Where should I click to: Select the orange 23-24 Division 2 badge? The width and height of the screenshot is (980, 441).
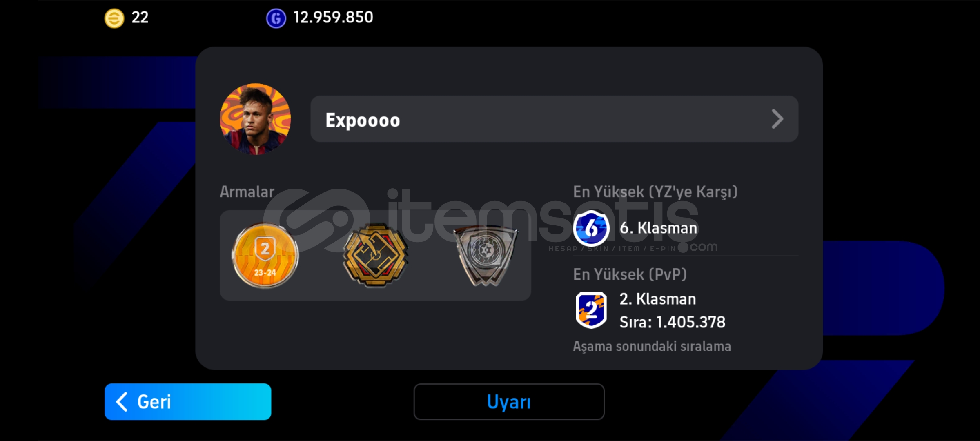[265, 256]
